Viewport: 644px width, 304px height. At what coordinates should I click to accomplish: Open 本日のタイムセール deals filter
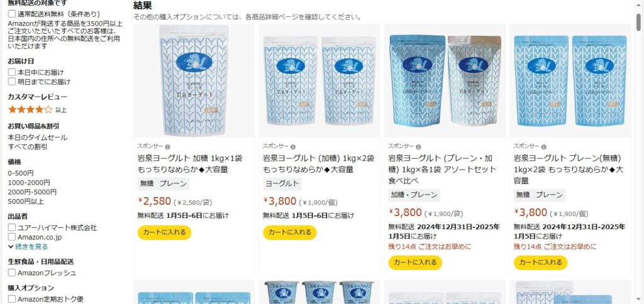[37, 138]
